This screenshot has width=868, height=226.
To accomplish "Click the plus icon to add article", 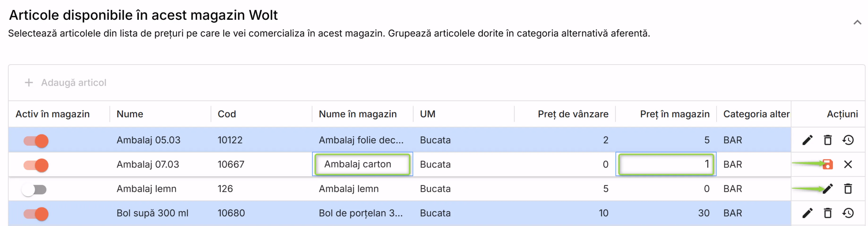I will [x=29, y=83].
